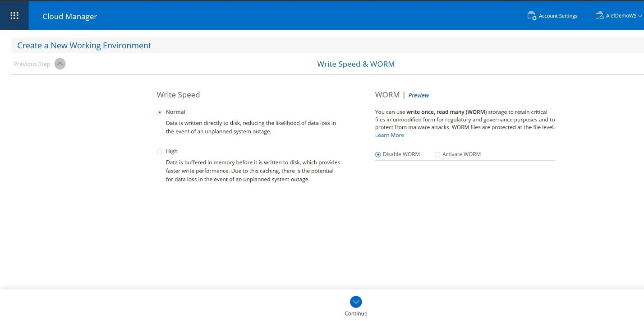Click the Cloud Manager title

70,16
